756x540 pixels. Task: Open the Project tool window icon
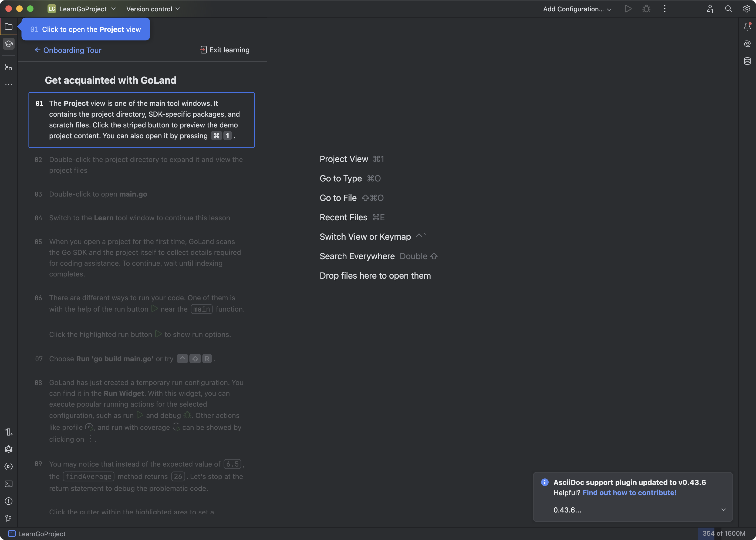point(9,26)
